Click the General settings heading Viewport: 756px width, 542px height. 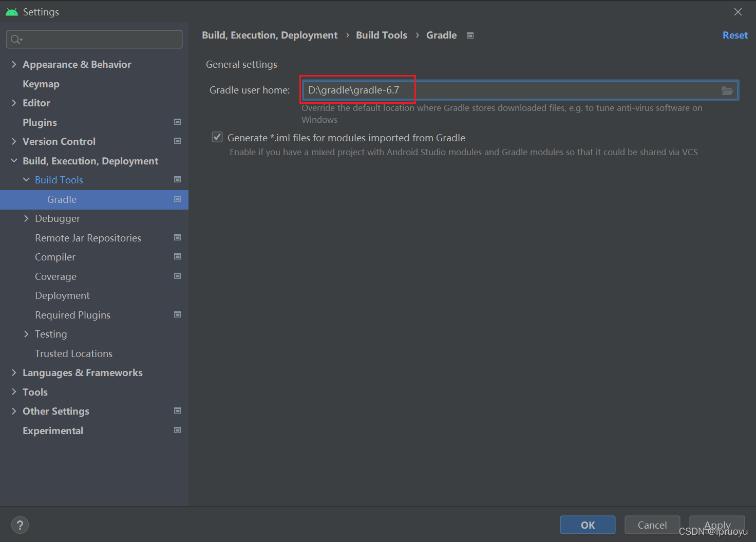(x=241, y=64)
